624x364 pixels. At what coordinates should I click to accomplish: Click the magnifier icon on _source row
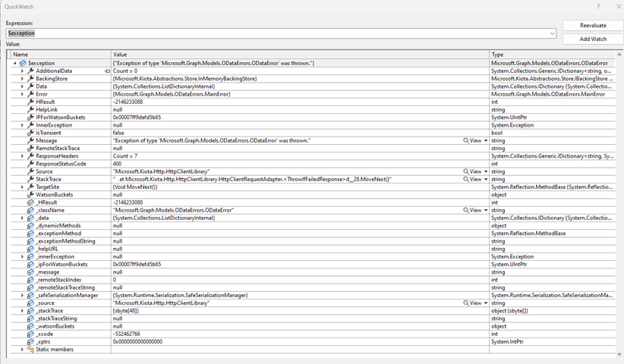[466, 303]
